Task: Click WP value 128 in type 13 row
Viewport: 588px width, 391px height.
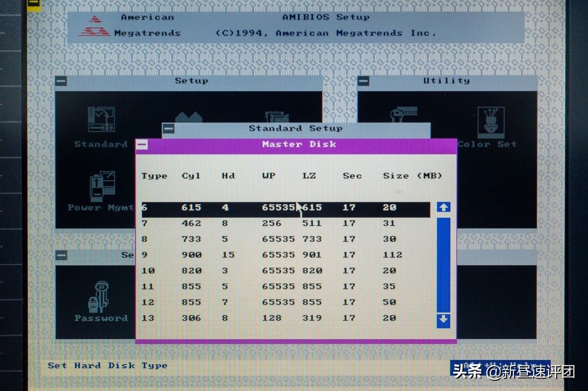Action: (x=272, y=318)
